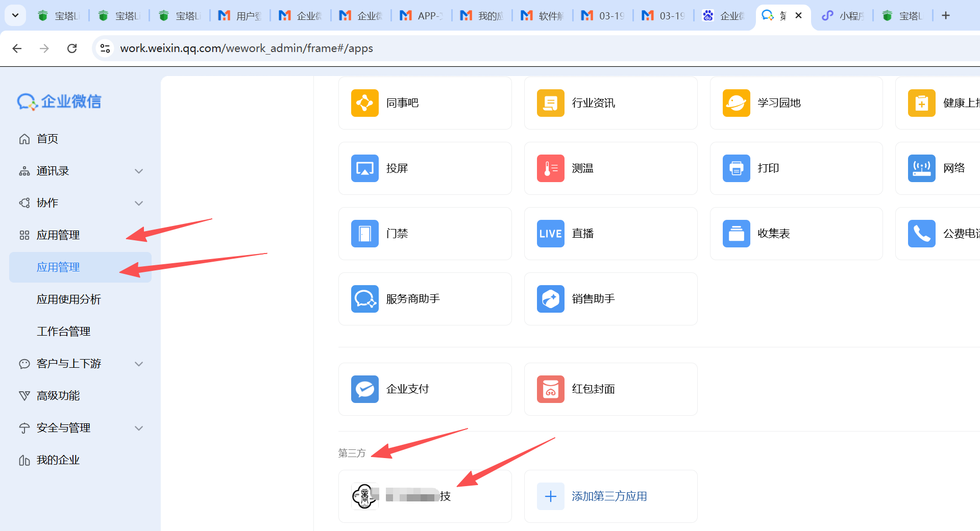Screen dimensions: 980x531
Task: Expand the 通讯录 chevron in sidebar
Action: (x=139, y=171)
